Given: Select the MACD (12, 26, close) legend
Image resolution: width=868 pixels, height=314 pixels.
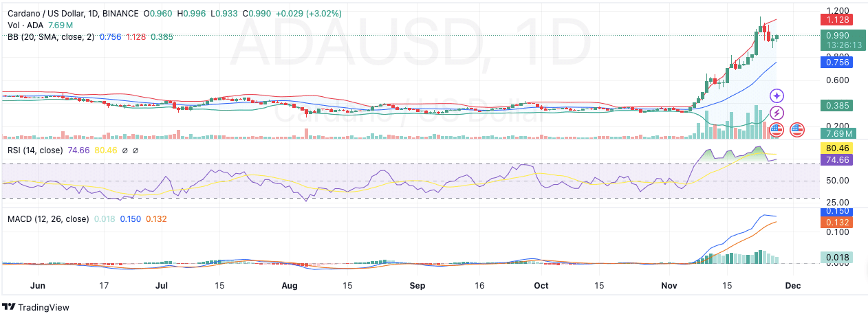Looking at the screenshot, I should pos(48,219).
